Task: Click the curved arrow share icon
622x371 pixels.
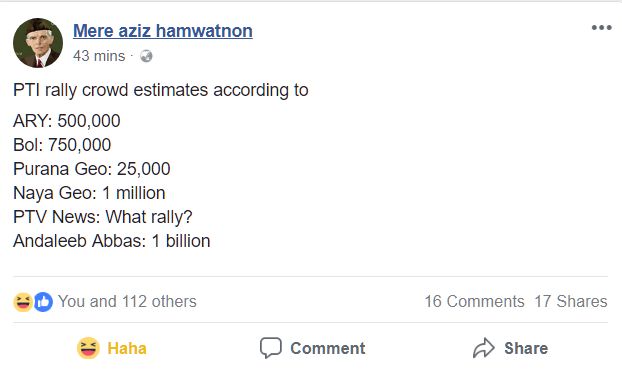Action: coord(484,348)
